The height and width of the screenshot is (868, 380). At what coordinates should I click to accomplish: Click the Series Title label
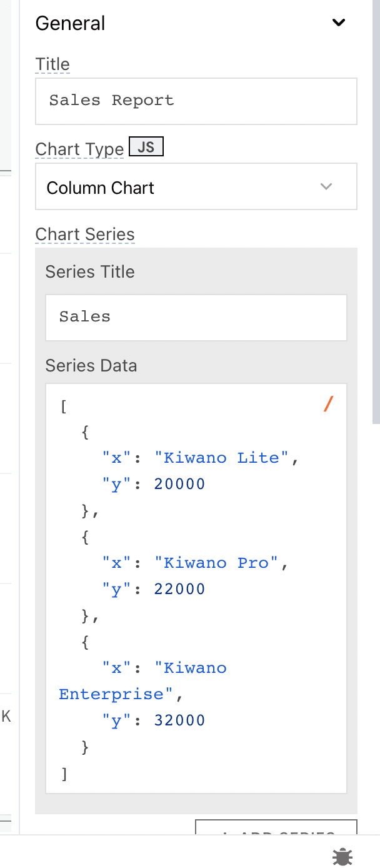90,272
